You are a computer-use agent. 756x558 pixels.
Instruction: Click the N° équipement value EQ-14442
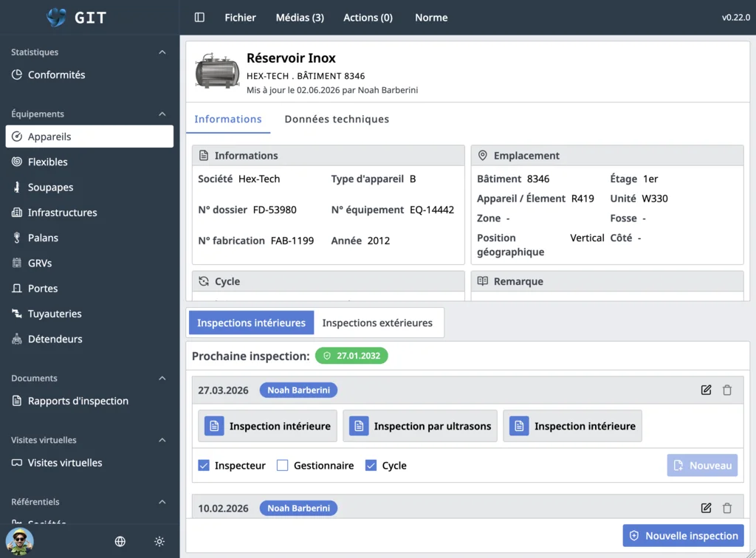[432, 210]
